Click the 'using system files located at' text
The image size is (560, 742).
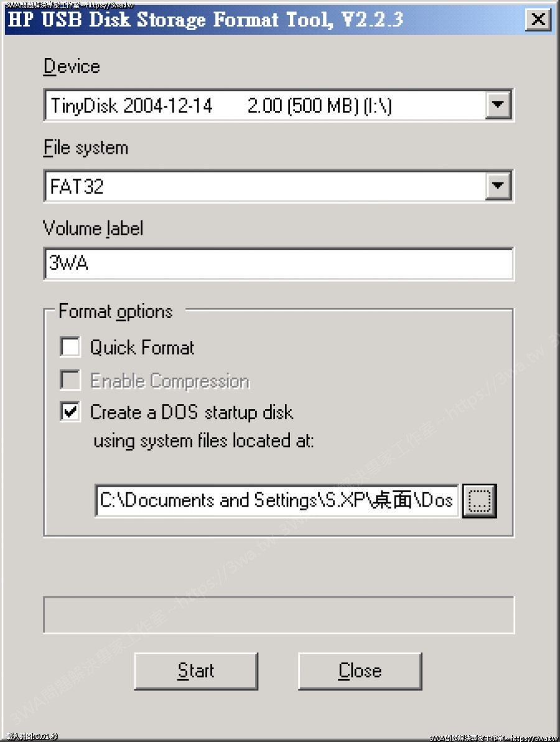[x=203, y=441]
